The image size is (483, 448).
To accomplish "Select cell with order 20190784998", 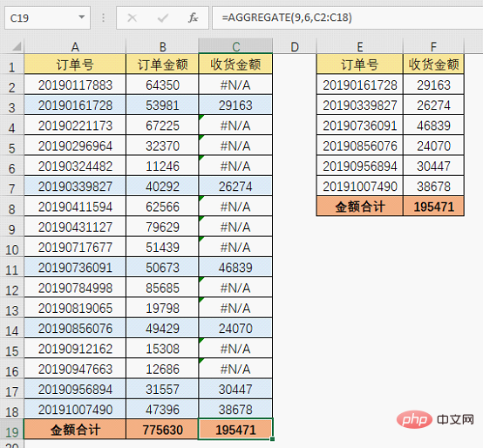I will click(75, 288).
